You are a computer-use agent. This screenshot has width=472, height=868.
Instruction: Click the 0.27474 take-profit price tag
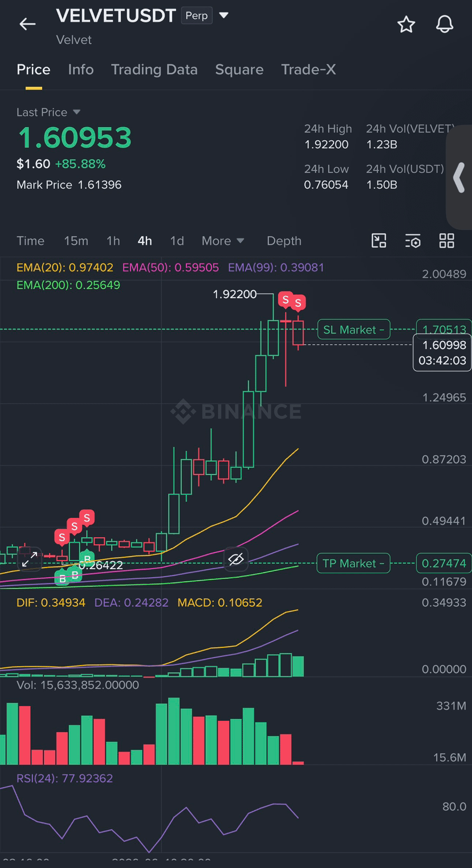[x=444, y=563]
